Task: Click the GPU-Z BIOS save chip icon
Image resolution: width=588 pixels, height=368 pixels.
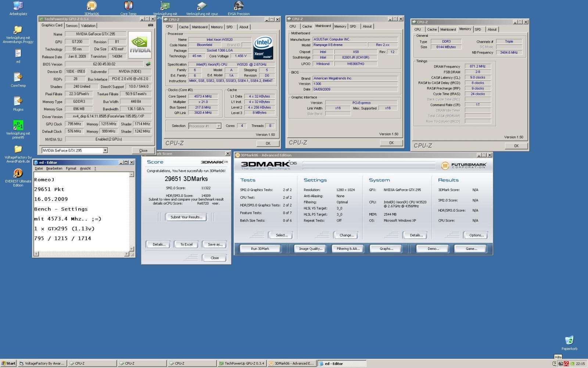Action: tap(148, 64)
